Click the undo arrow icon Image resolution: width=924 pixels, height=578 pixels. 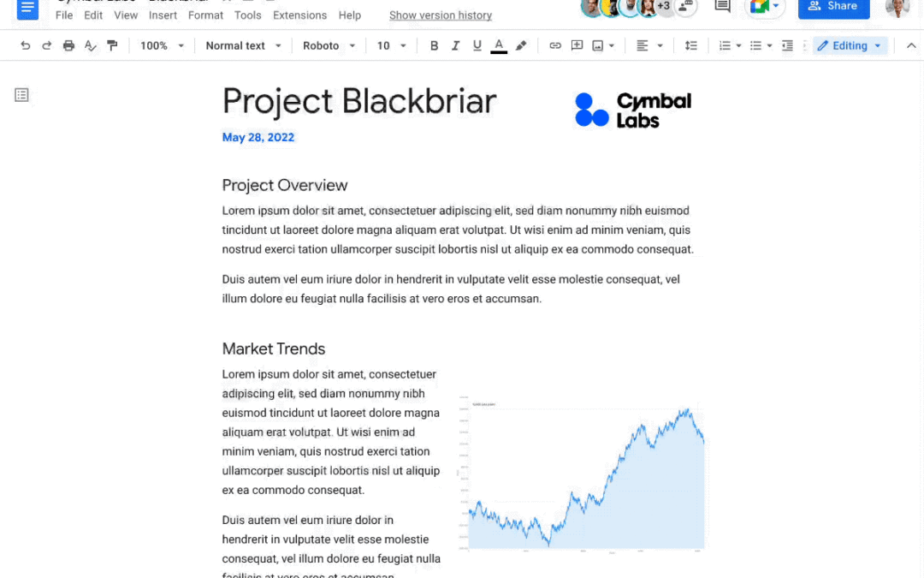coord(25,45)
